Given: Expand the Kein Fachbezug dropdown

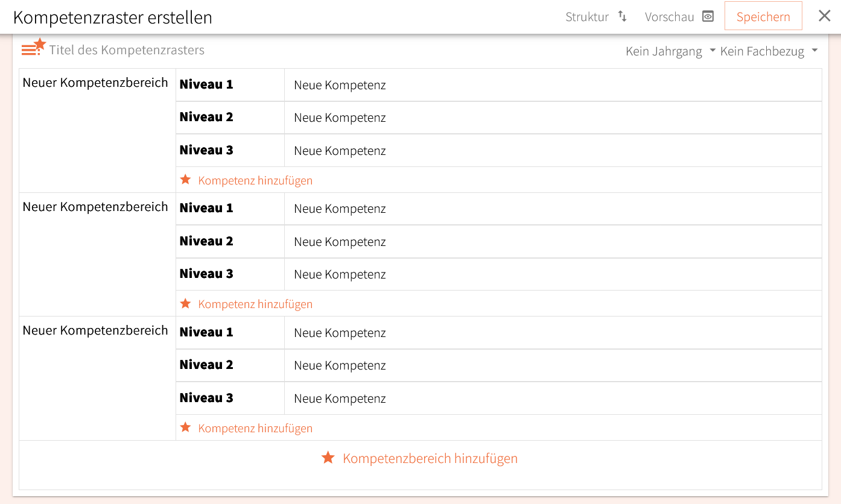Looking at the screenshot, I should pos(769,51).
